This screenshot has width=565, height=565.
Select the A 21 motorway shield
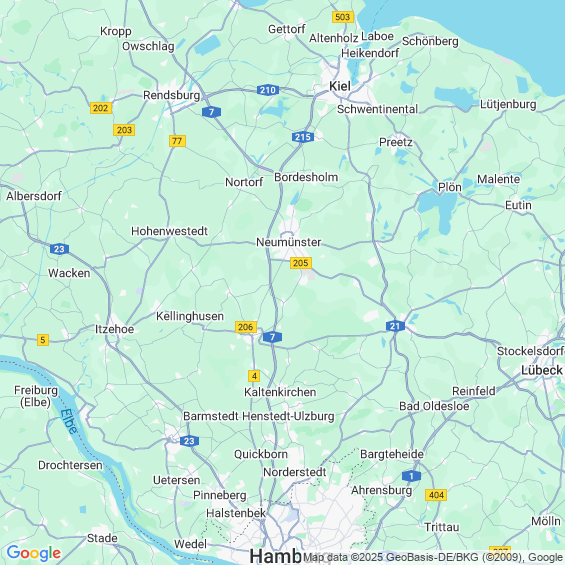(395, 326)
